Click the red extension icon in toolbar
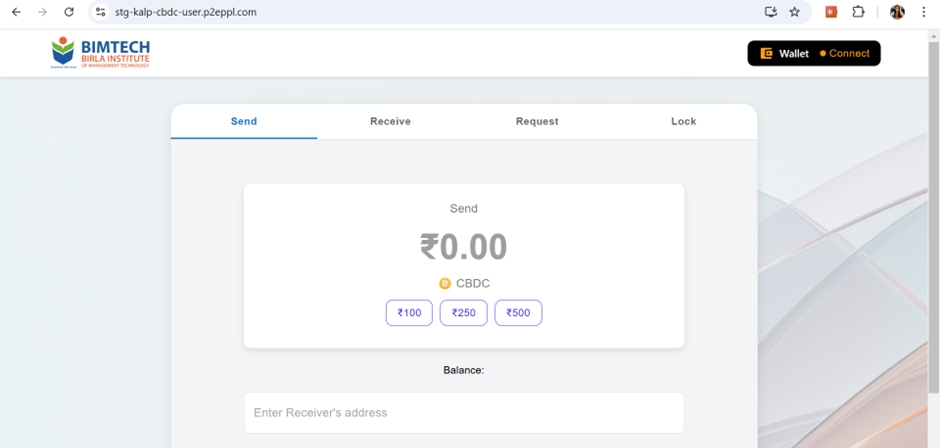This screenshot has height=448, width=940. tap(830, 12)
